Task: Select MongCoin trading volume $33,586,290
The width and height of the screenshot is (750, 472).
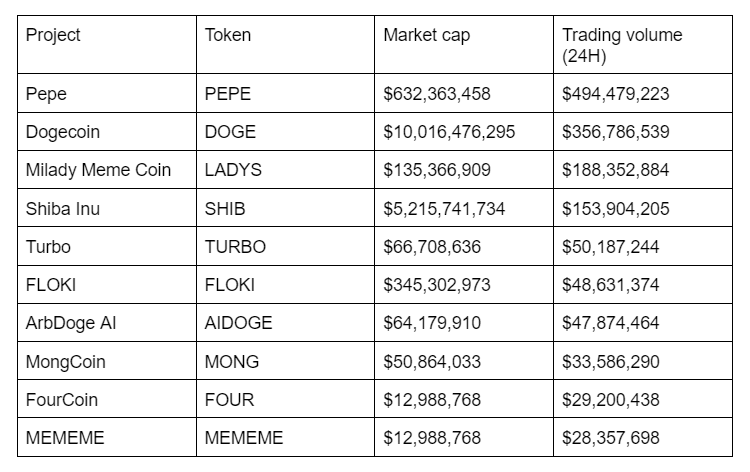Action: click(643, 361)
